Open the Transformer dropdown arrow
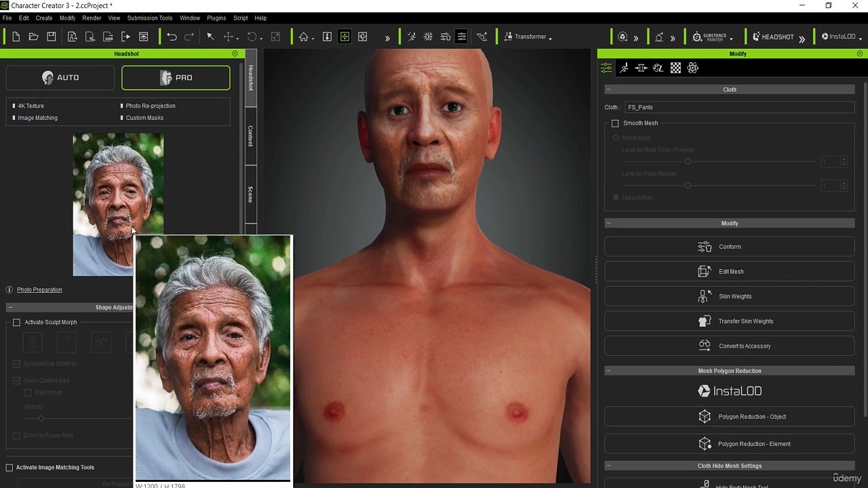The width and height of the screenshot is (868, 488). coord(550,38)
